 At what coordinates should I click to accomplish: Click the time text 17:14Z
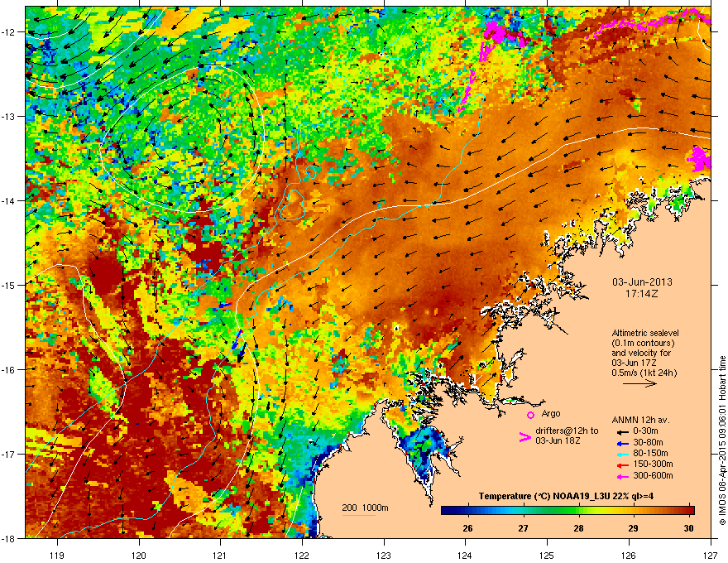pos(642,294)
